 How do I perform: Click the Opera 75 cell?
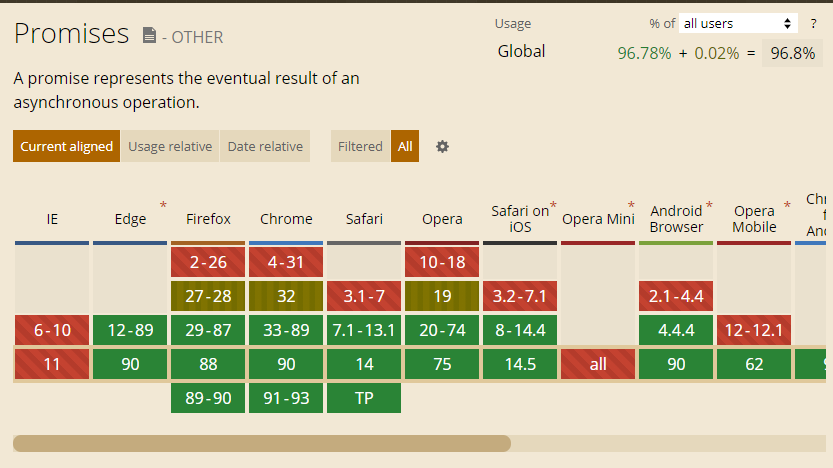click(442, 364)
